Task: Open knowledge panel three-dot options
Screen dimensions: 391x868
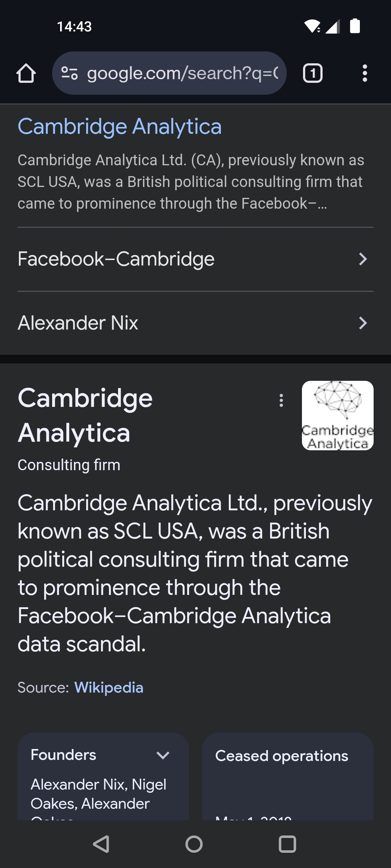Action: tap(281, 400)
